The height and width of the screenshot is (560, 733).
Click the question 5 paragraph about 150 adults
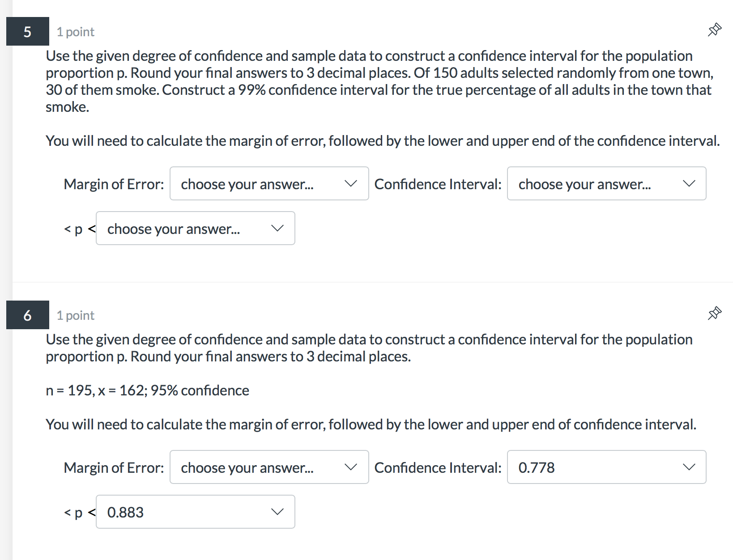click(379, 81)
